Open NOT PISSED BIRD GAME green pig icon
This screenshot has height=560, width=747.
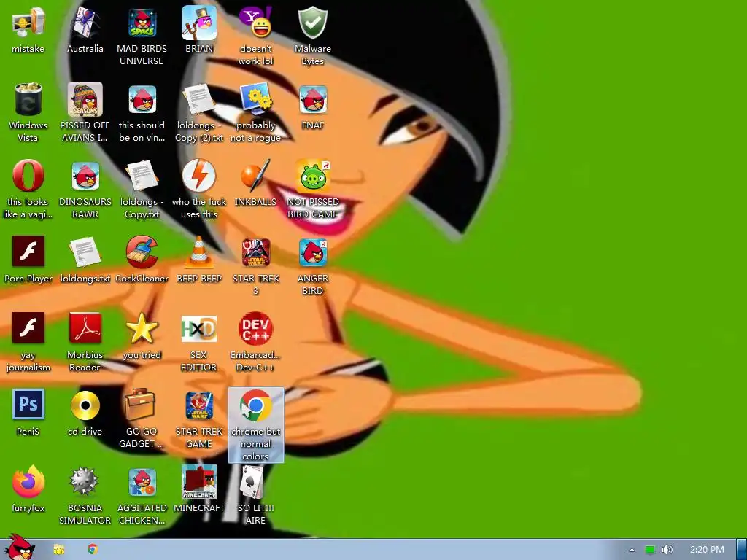click(312, 176)
